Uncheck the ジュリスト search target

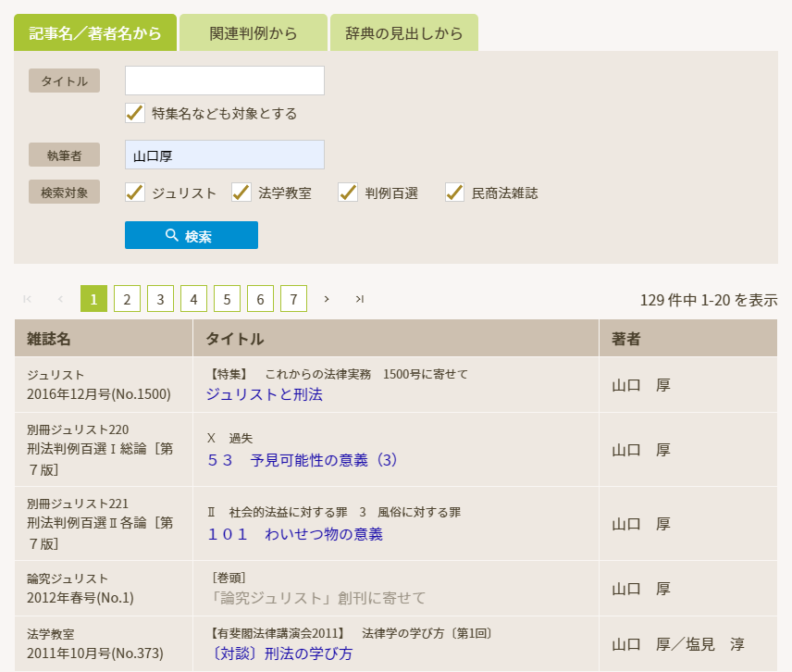pyautogui.click(x=135, y=193)
